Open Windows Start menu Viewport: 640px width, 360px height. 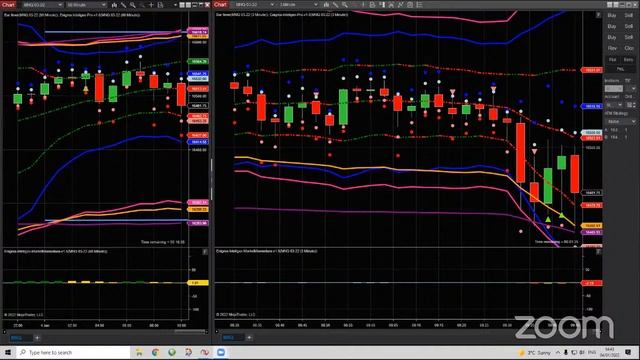tap(7, 352)
